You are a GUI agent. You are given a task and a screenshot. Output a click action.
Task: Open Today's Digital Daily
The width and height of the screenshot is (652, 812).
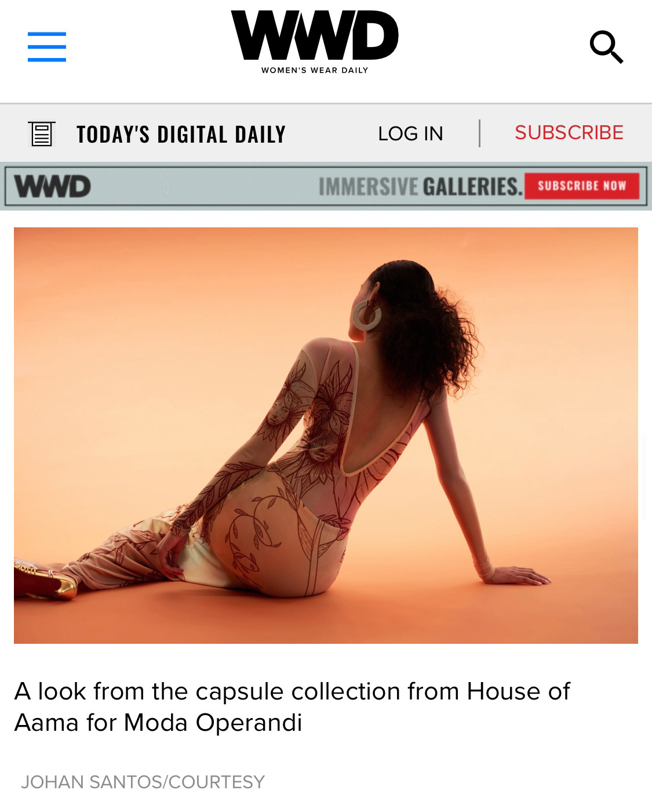(181, 134)
